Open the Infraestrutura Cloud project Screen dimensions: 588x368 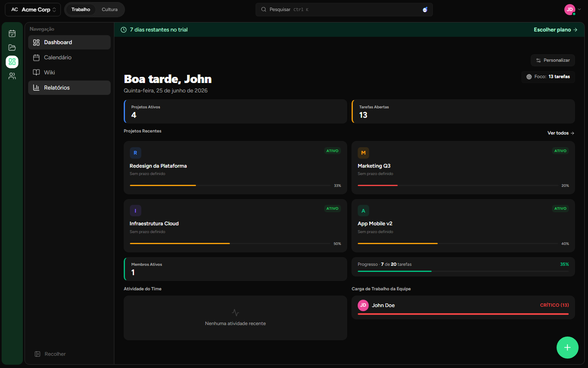(235, 226)
